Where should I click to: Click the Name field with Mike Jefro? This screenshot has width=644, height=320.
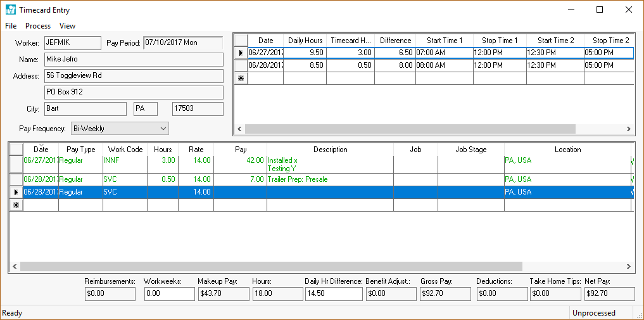133,60
